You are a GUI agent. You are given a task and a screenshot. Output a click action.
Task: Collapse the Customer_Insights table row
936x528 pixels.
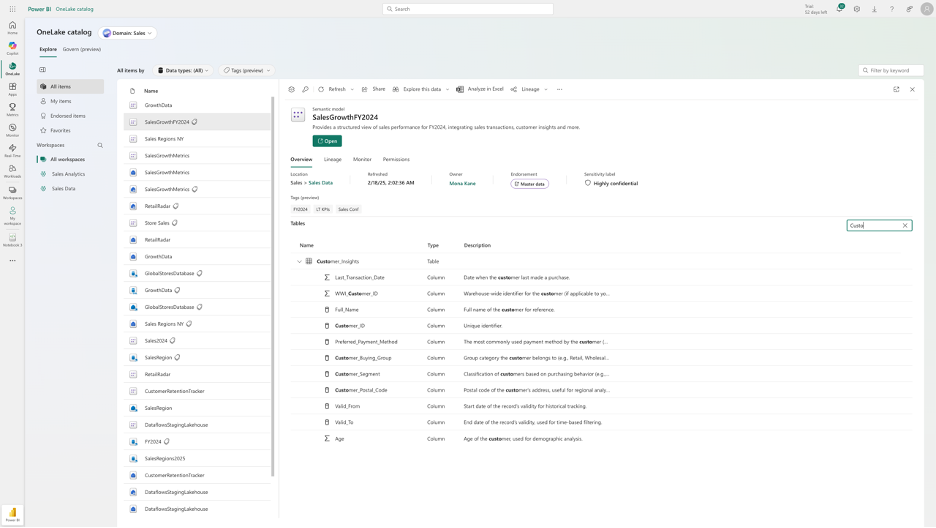(x=299, y=261)
